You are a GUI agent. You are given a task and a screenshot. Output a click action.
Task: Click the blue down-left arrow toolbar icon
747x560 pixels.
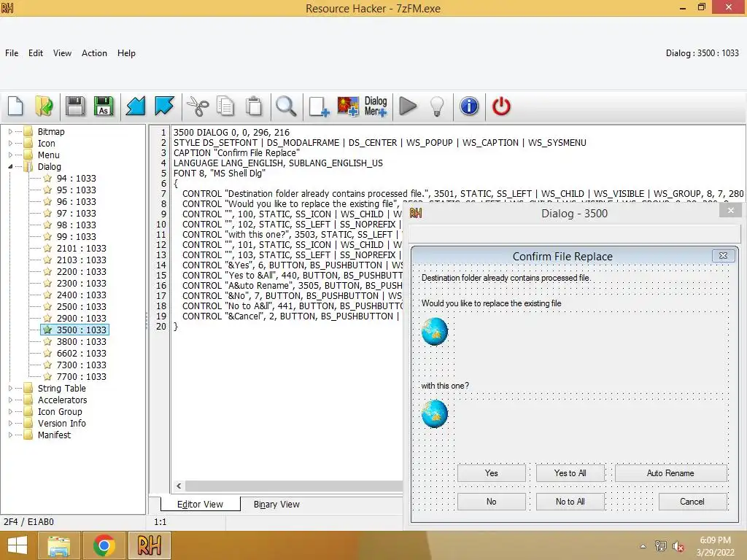[x=135, y=106]
